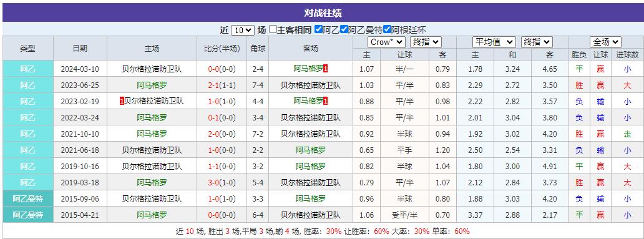
Task: Click the red card badge on 2024-03-10 阿马格罗
Action: click(325, 69)
